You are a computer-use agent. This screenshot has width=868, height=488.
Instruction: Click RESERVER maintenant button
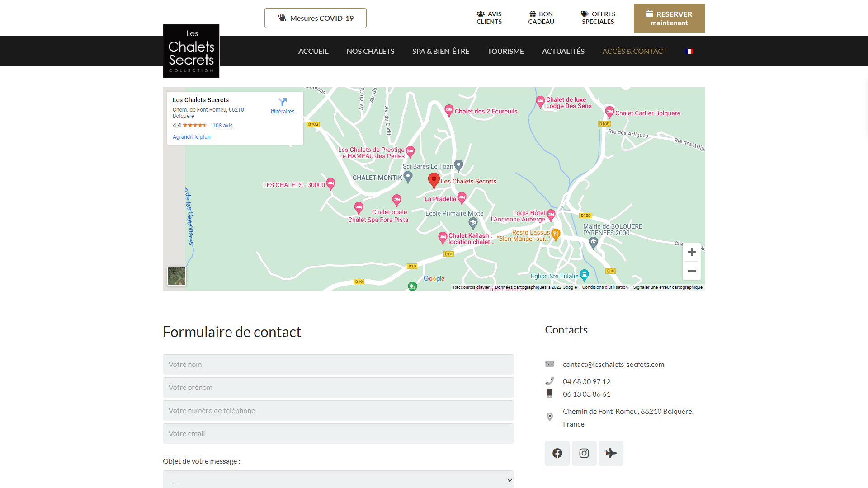pyautogui.click(x=669, y=18)
